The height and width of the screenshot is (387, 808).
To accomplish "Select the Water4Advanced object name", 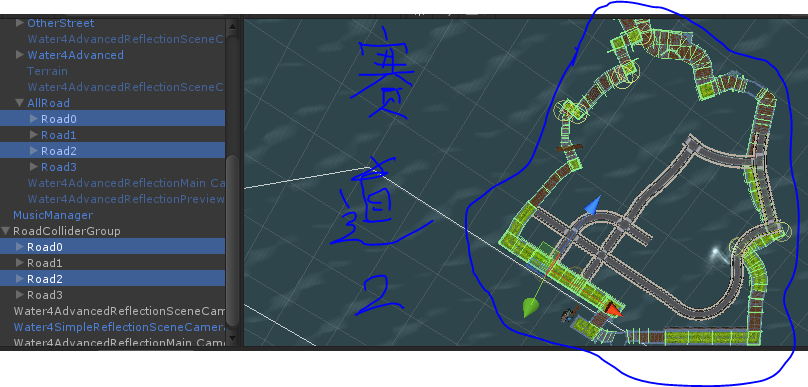I will click(75, 55).
